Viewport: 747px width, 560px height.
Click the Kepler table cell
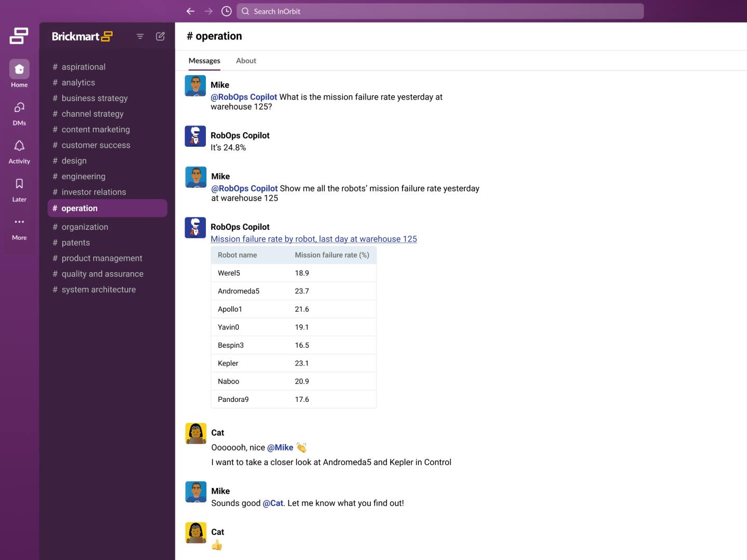click(x=228, y=363)
